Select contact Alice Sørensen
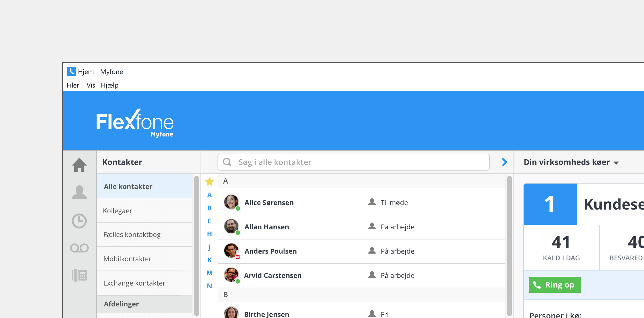Screen dimensions: 644x318 [362, 202]
